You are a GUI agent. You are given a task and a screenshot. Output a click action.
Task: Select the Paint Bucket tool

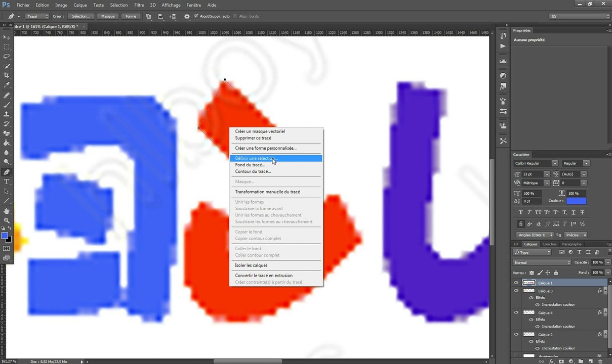tap(7, 143)
